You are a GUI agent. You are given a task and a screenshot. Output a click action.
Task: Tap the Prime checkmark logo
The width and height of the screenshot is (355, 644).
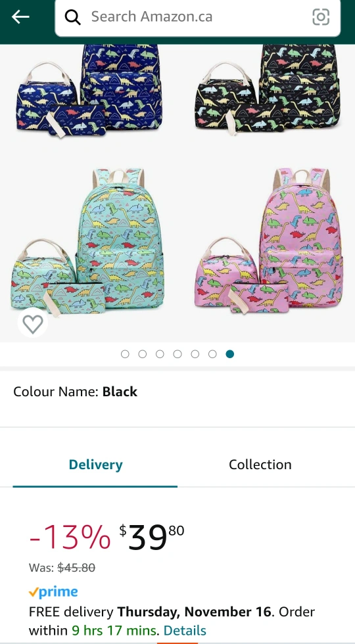53,592
